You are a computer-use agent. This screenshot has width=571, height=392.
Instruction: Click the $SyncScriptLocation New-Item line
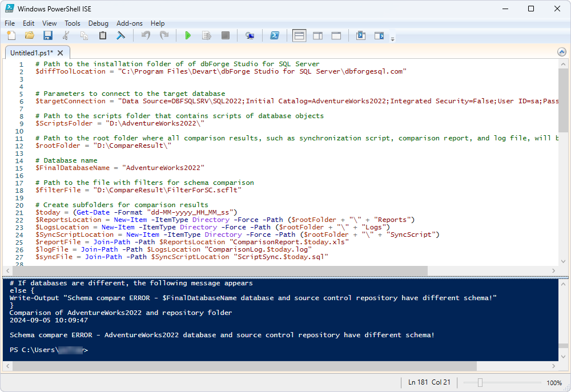point(238,235)
